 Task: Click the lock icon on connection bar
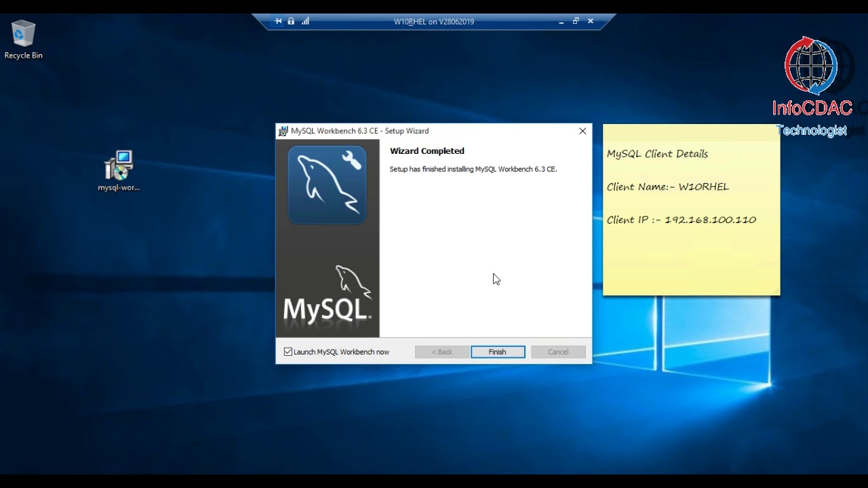pos(291,21)
